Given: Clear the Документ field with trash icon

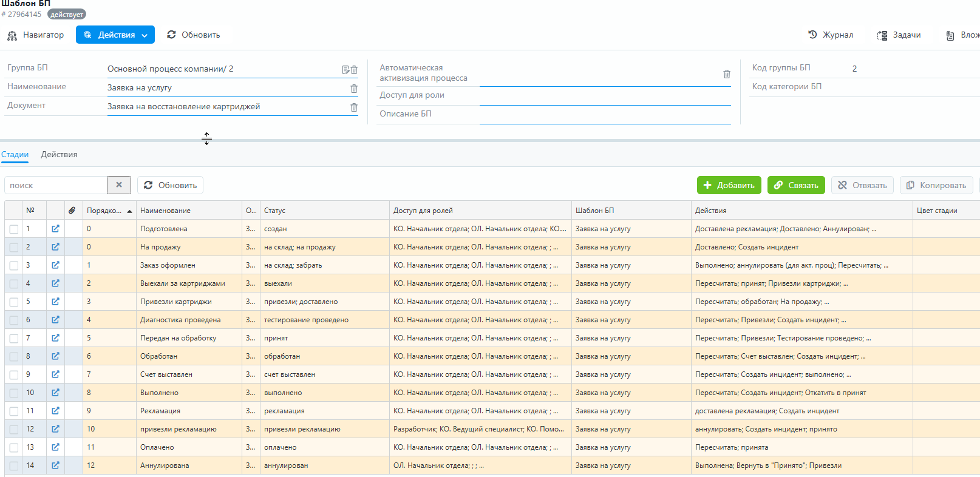Looking at the screenshot, I should click(x=354, y=107).
